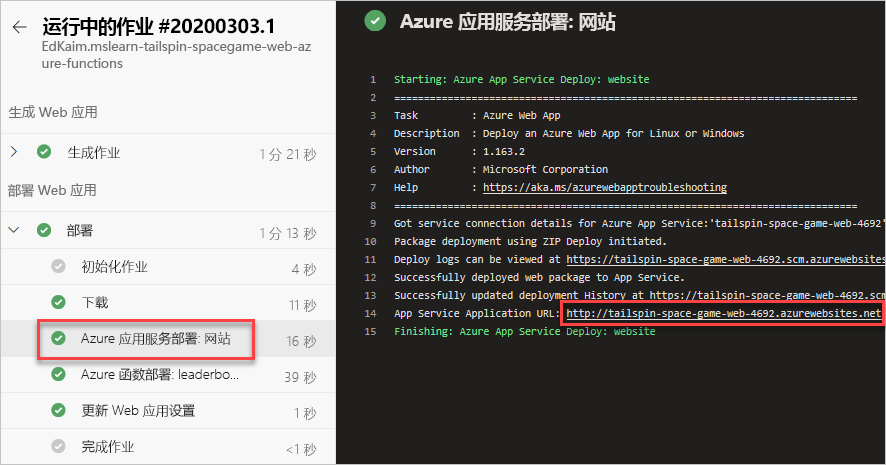Click the green check beside 更新 Web 应用设置
The height and width of the screenshot is (465, 886).
coord(58,410)
